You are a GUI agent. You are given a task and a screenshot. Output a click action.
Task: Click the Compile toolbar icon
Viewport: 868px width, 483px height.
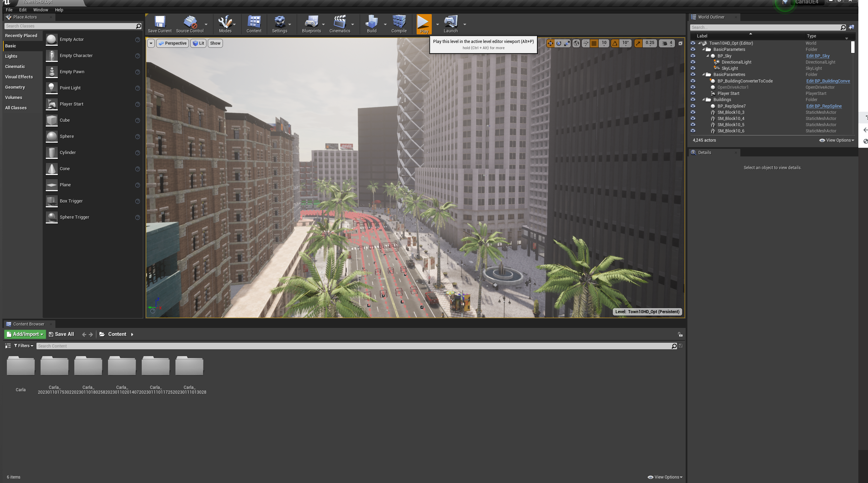(399, 24)
